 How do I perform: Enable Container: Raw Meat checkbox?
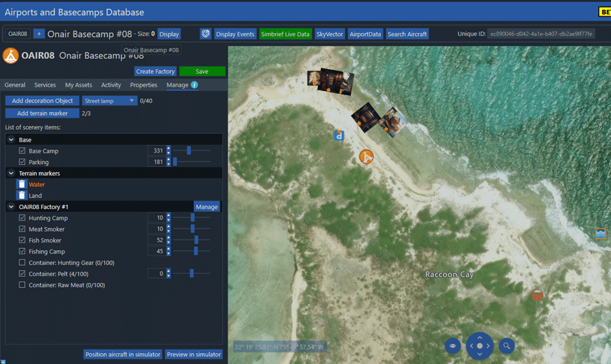click(22, 284)
